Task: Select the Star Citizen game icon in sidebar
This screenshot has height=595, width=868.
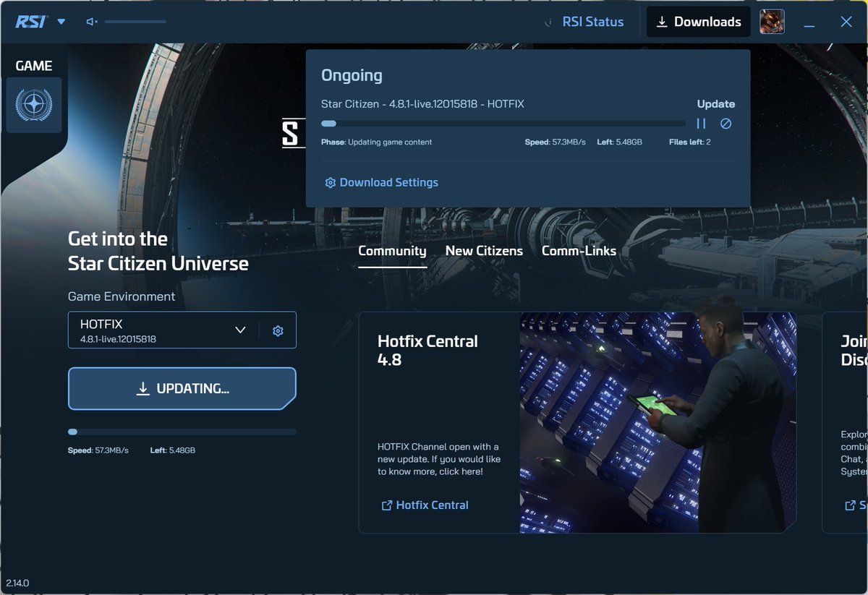Action: [34, 105]
